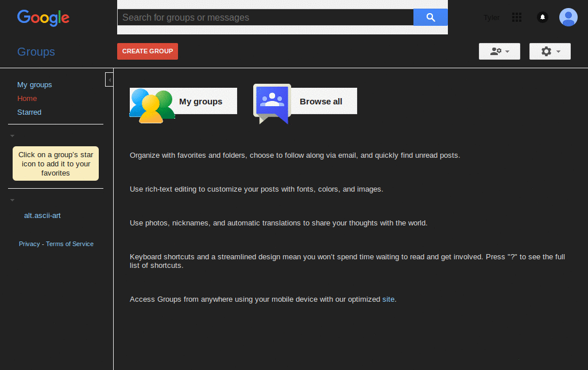Click the Tyler username text
The width and height of the screenshot is (588, 370).
pyautogui.click(x=492, y=18)
